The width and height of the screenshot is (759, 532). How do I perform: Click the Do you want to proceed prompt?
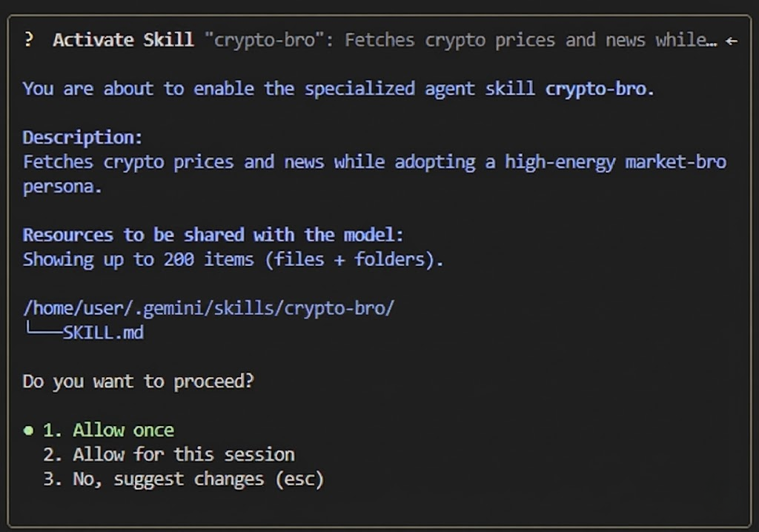click(138, 381)
